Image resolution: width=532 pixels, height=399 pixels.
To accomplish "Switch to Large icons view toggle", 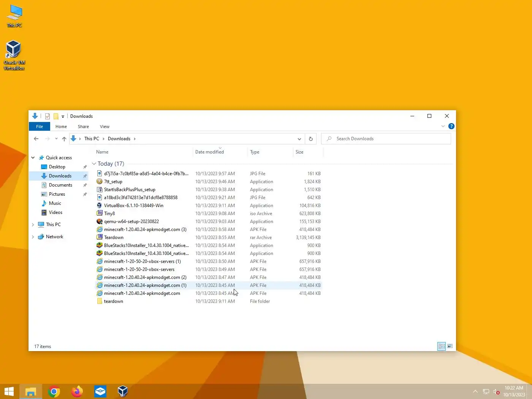I will click(450, 346).
